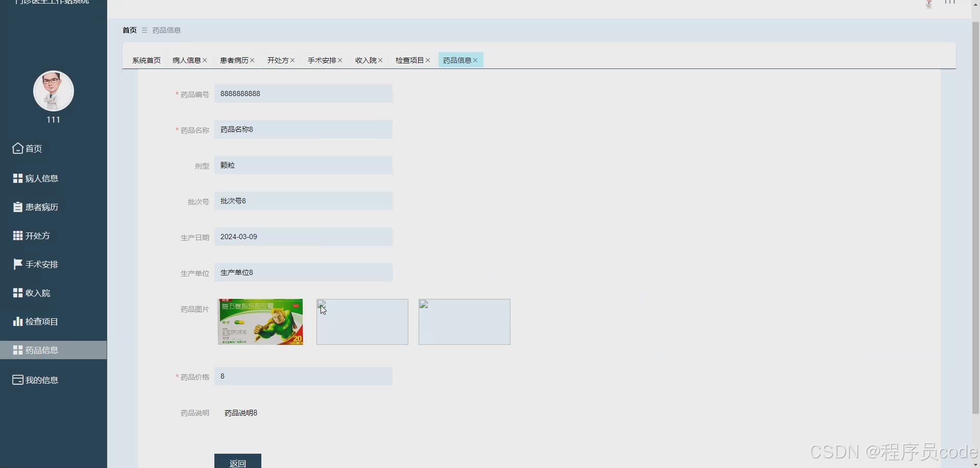Close the 患者病历 tab
Viewport: 980px width, 468px height.
pyautogui.click(x=252, y=60)
